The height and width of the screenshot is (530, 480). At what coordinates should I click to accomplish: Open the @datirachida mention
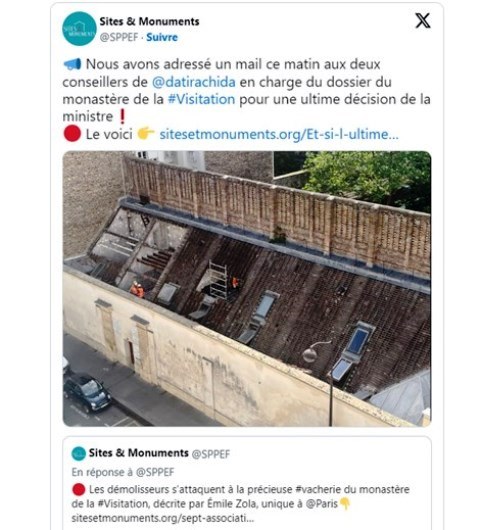point(194,82)
